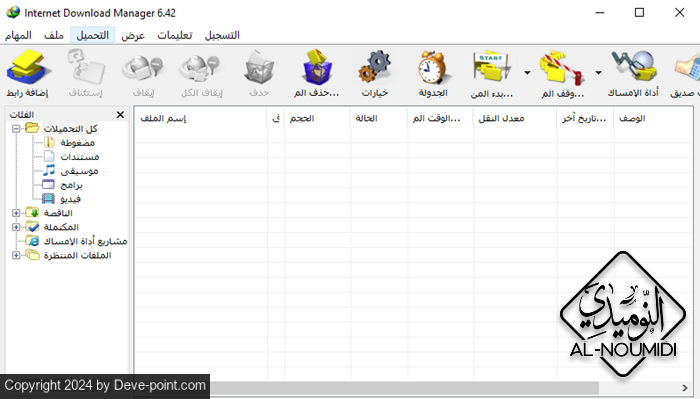Click the Stop Queue (وقف الم...) icon

562,74
